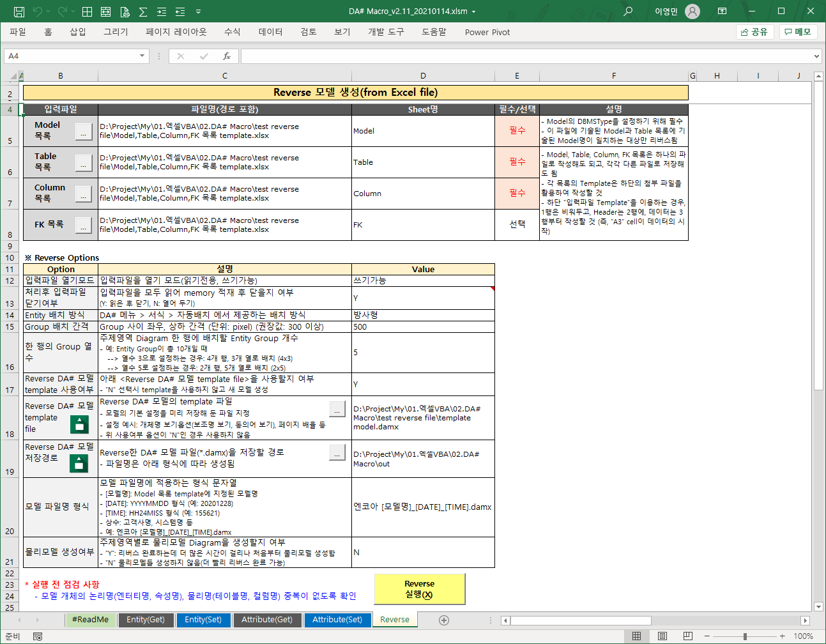Switch to the Entity(Set) sheet tab
The height and width of the screenshot is (644, 826).
tap(203, 620)
